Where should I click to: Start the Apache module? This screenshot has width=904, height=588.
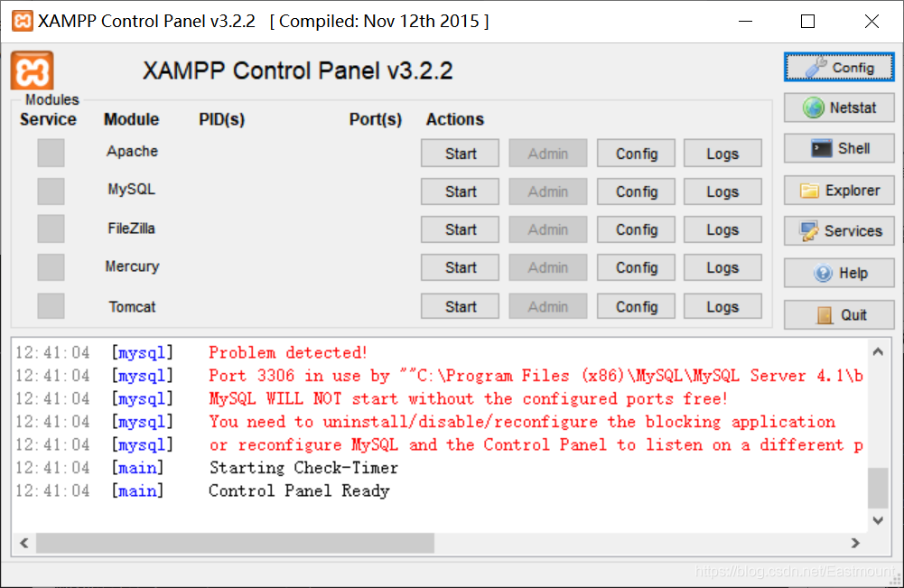460,154
